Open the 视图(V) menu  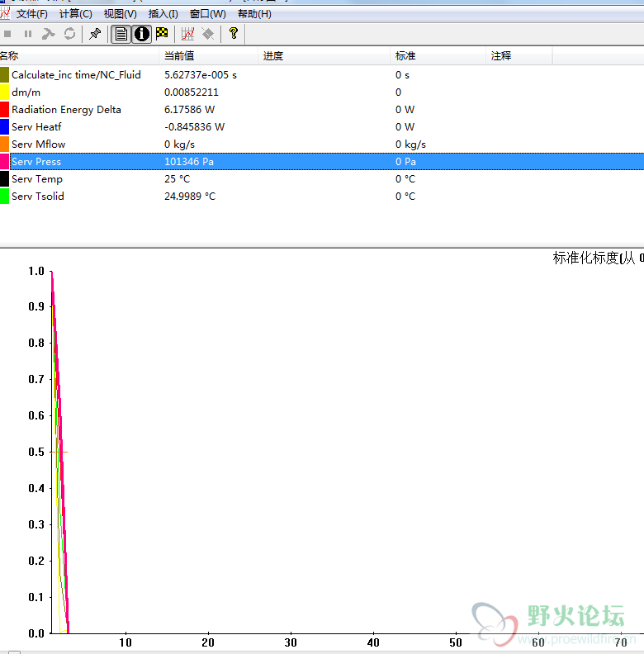(121, 14)
